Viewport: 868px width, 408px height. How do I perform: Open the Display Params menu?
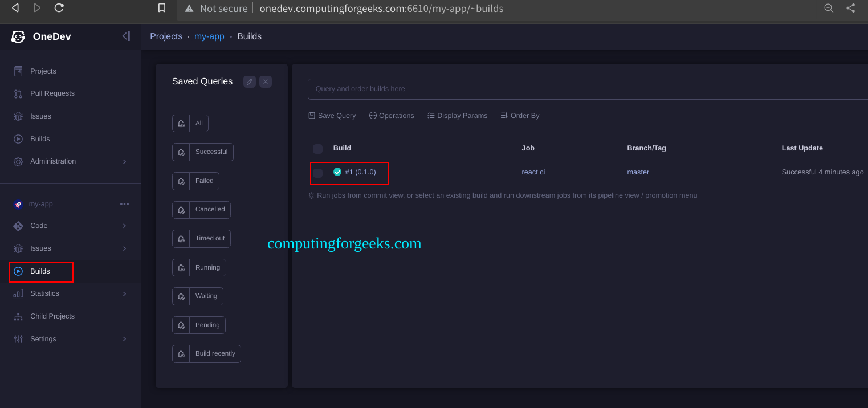coord(457,115)
